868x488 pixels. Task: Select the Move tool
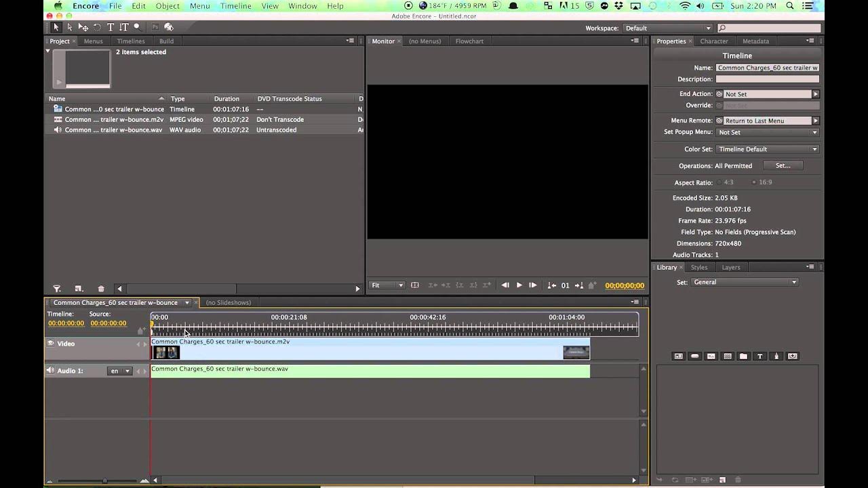[x=83, y=27]
